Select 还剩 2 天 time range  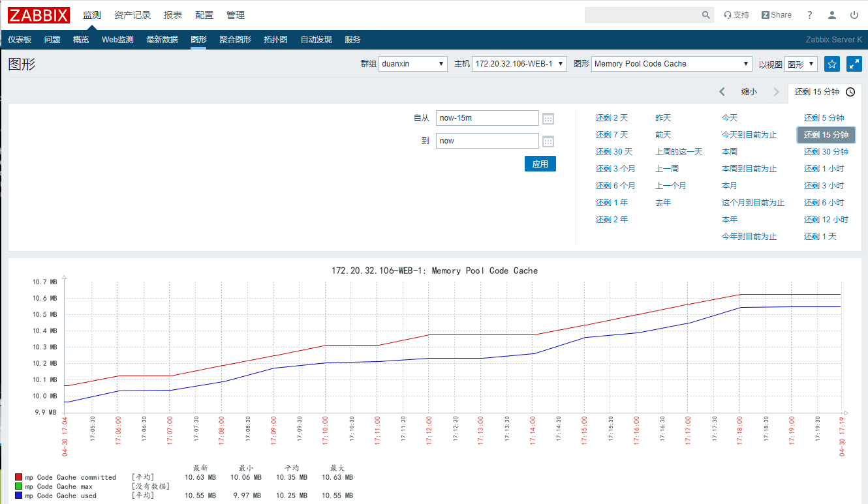pos(612,118)
